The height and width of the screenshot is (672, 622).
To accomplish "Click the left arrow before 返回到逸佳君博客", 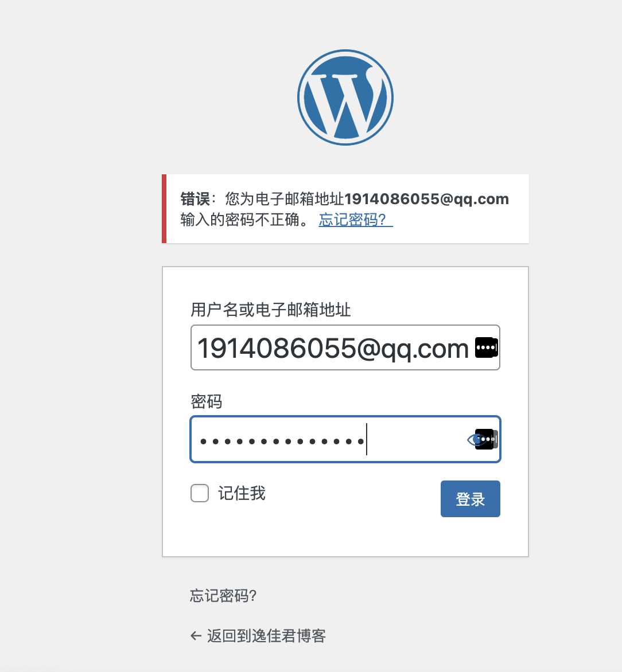I will 196,635.
